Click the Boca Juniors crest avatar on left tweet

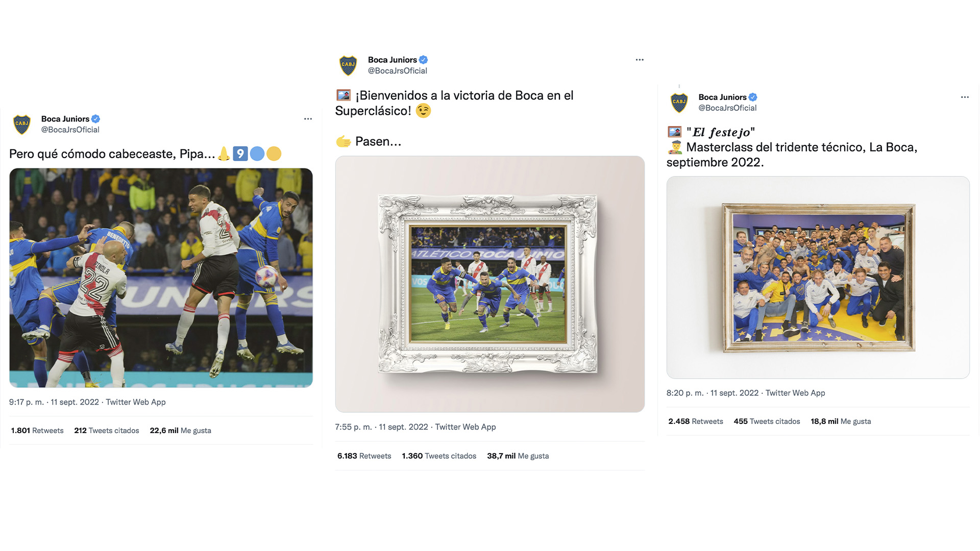click(x=22, y=124)
